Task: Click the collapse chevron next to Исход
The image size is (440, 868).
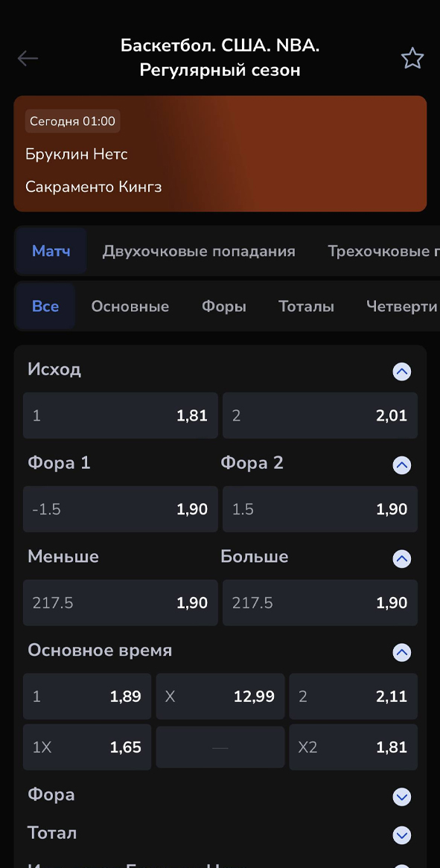Action: [x=401, y=371]
